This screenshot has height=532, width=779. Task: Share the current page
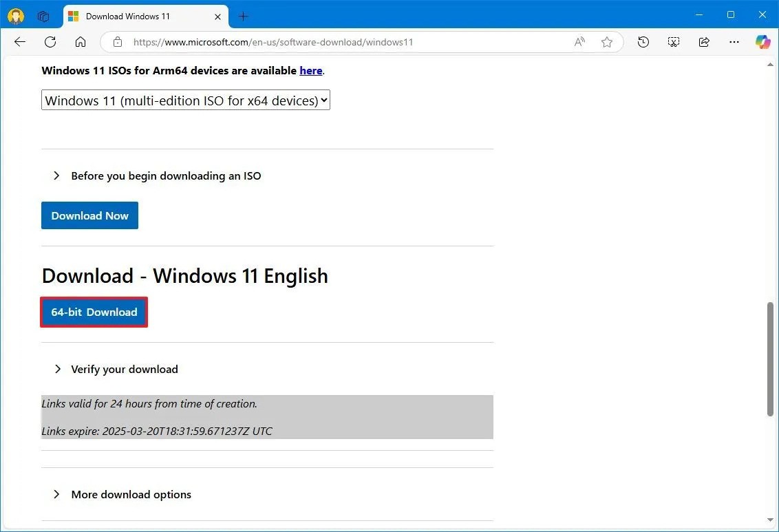point(704,42)
